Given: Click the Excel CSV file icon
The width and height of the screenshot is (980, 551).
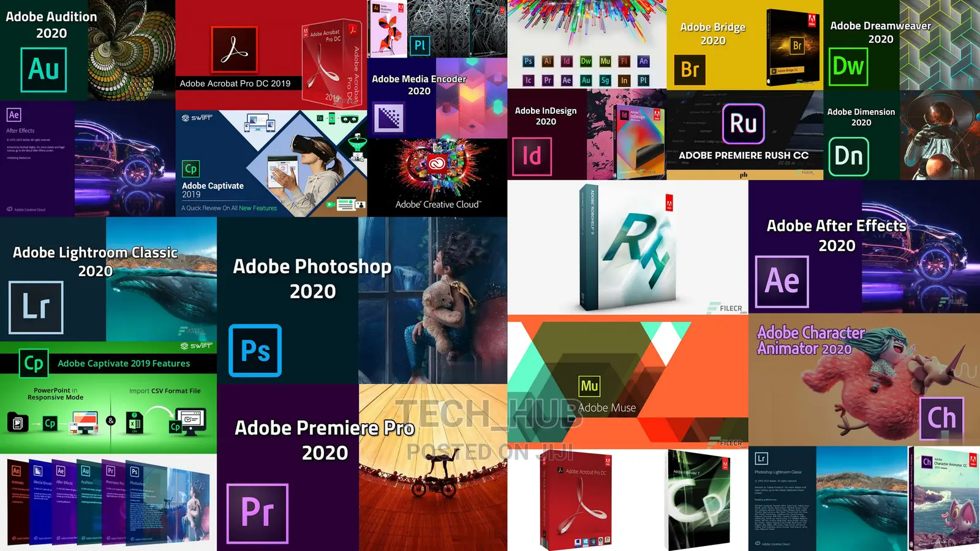Looking at the screenshot, I should [135, 422].
